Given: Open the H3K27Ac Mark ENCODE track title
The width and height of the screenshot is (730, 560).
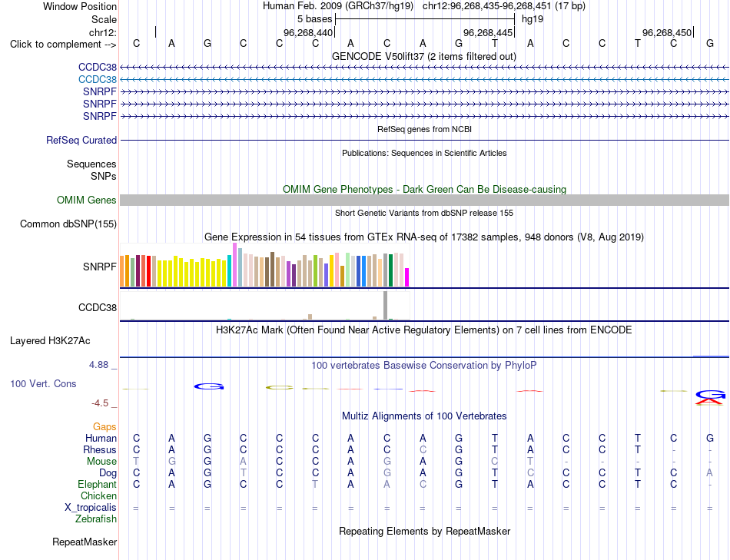Looking at the screenshot, I should [424, 330].
